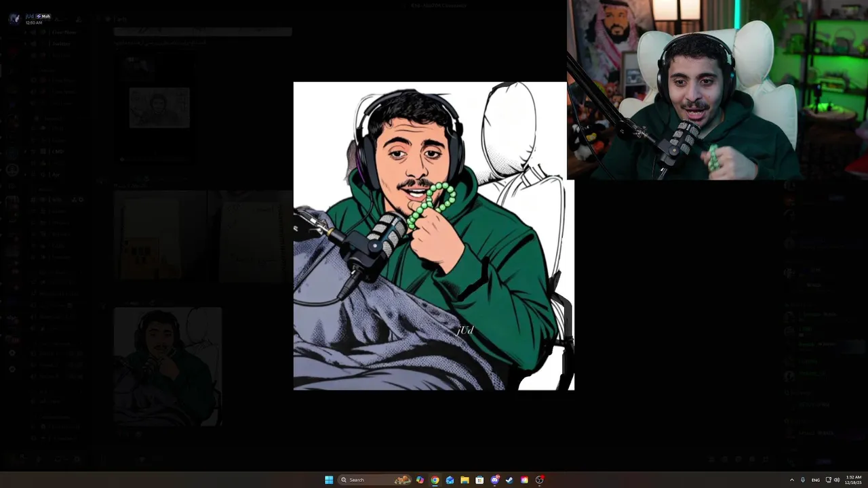This screenshot has width=868, height=488.
Task: Switch the ENG input language
Action: 815,480
